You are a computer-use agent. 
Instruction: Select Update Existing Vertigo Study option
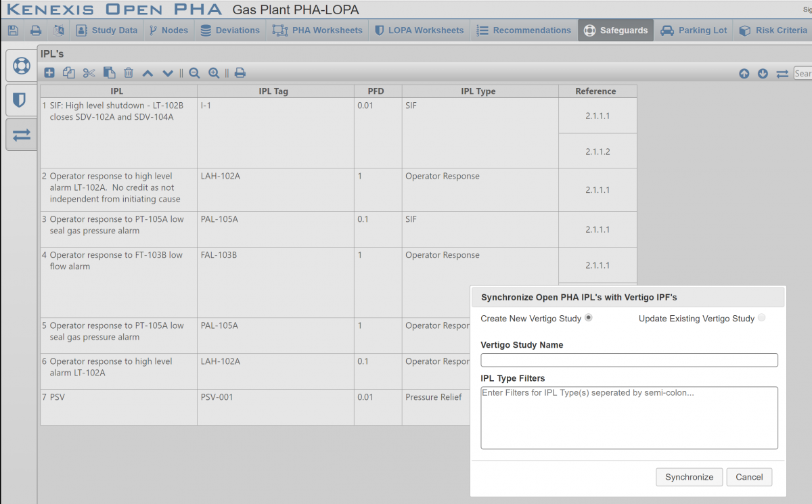761,318
